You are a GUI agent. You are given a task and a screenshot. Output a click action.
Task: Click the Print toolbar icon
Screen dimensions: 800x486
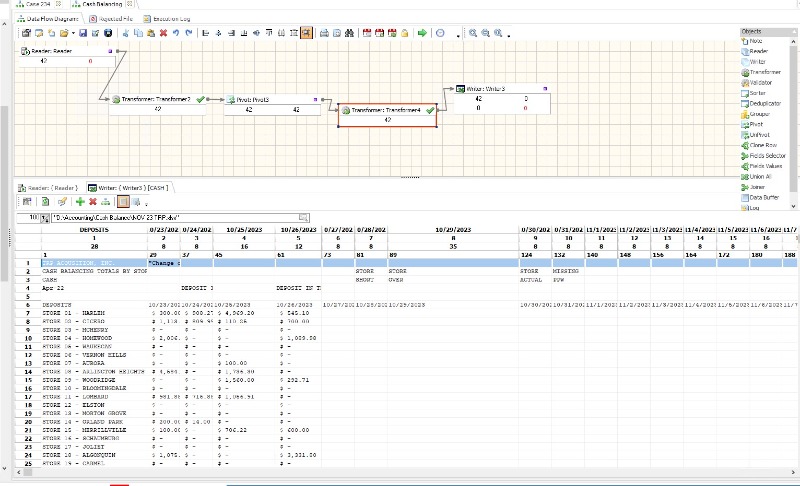point(324,33)
